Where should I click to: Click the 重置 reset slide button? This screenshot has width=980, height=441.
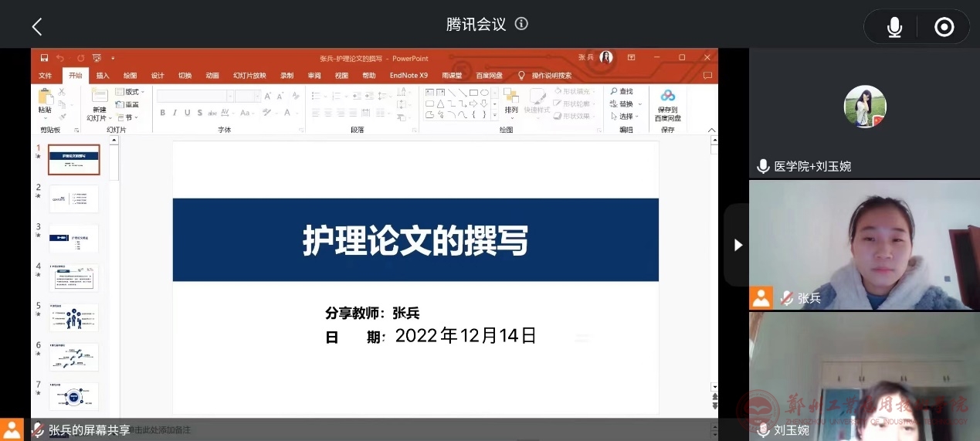click(x=128, y=104)
